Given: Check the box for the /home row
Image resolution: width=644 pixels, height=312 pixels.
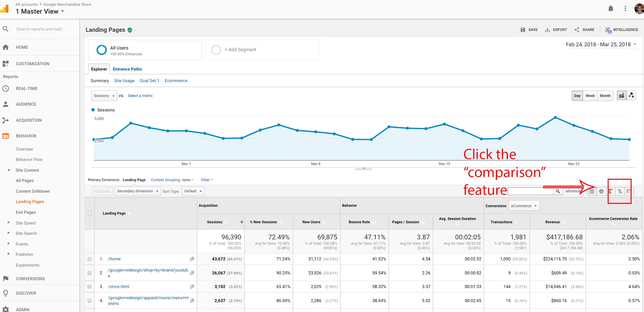Looking at the screenshot, I should [x=89, y=259].
